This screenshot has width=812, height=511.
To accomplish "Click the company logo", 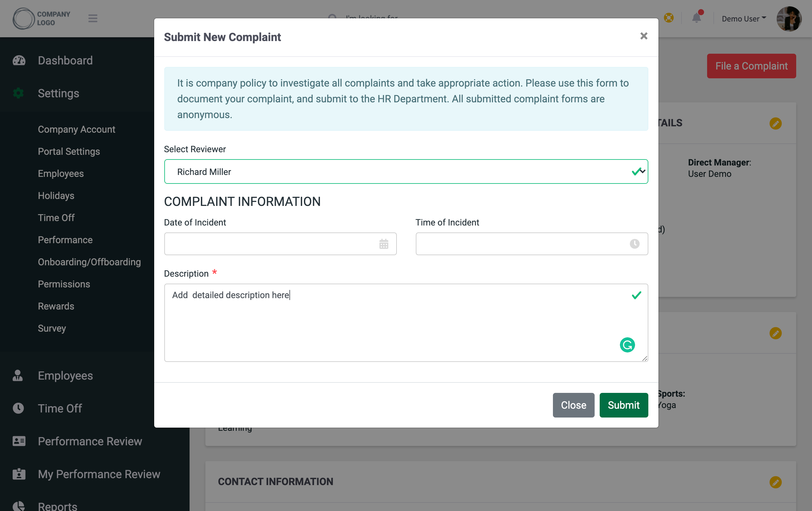I will [x=41, y=18].
